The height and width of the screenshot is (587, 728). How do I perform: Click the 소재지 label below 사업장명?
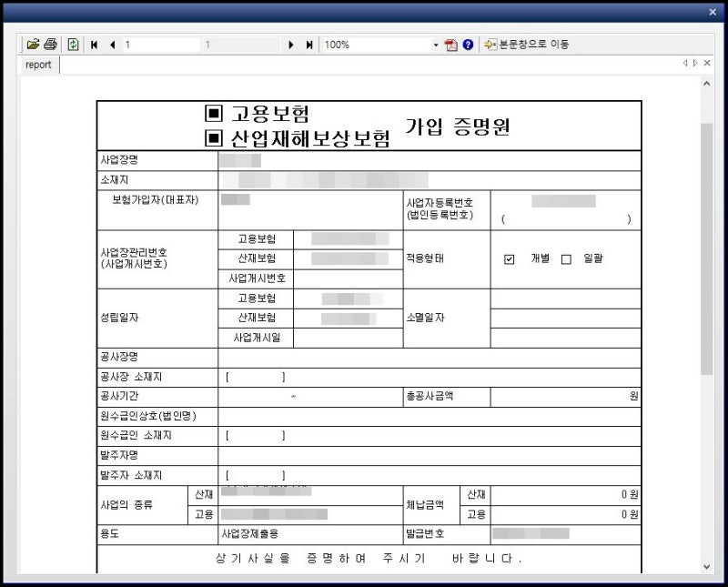point(115,179)
